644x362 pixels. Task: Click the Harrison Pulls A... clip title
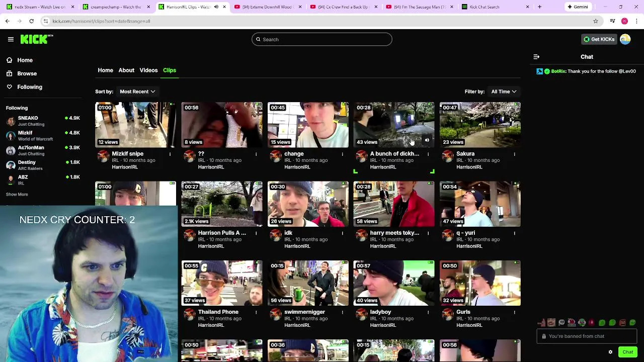click(x=222, y=233)
